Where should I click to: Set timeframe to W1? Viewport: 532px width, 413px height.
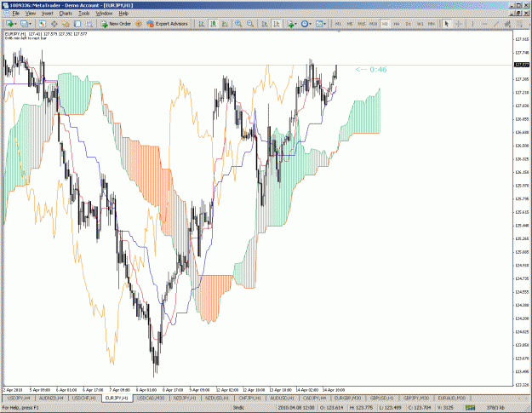click(420, 24)
